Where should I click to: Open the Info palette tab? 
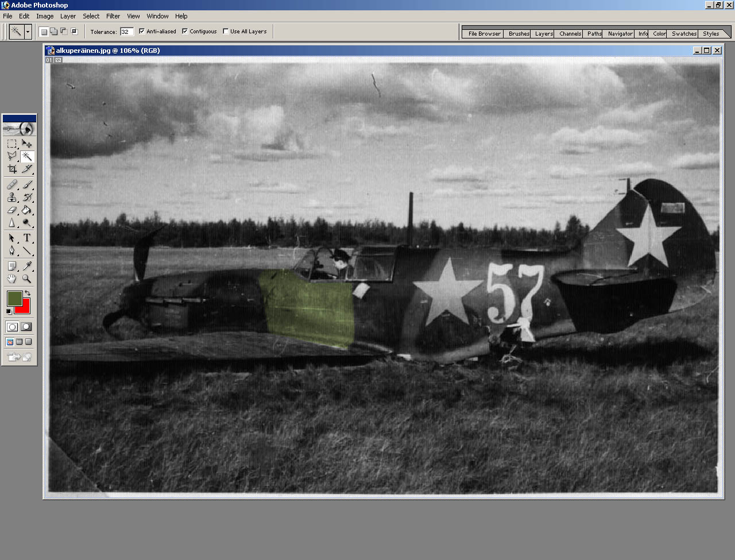(x=643, y=33)
